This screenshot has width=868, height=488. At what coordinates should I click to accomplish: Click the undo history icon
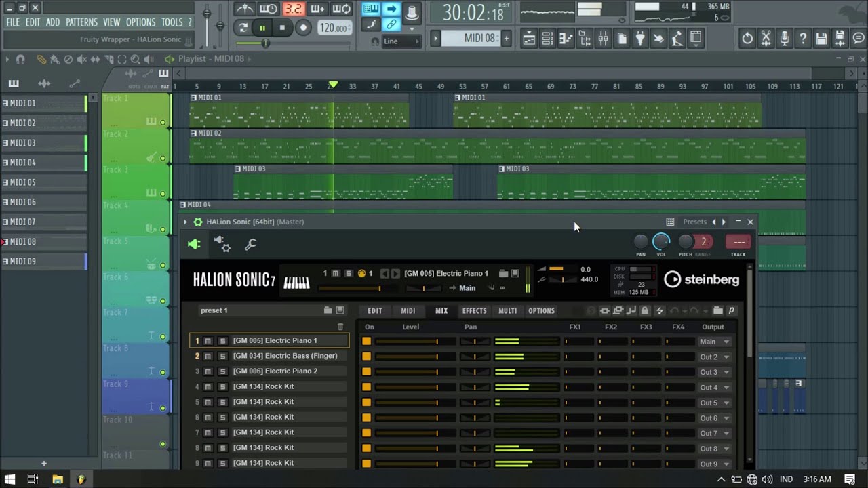[x=747, y=39]
